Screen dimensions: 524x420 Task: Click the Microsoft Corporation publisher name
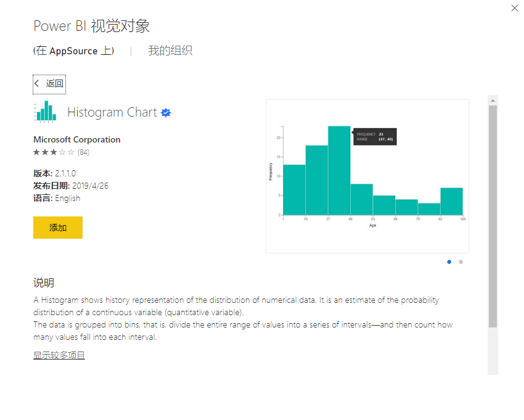pyautogui.click(x=77, y=139)
